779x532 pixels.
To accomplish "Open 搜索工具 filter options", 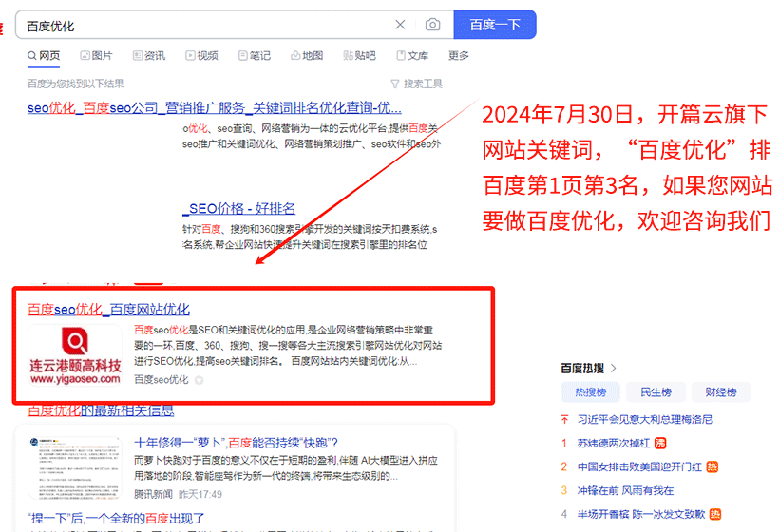I will (417, 84).
